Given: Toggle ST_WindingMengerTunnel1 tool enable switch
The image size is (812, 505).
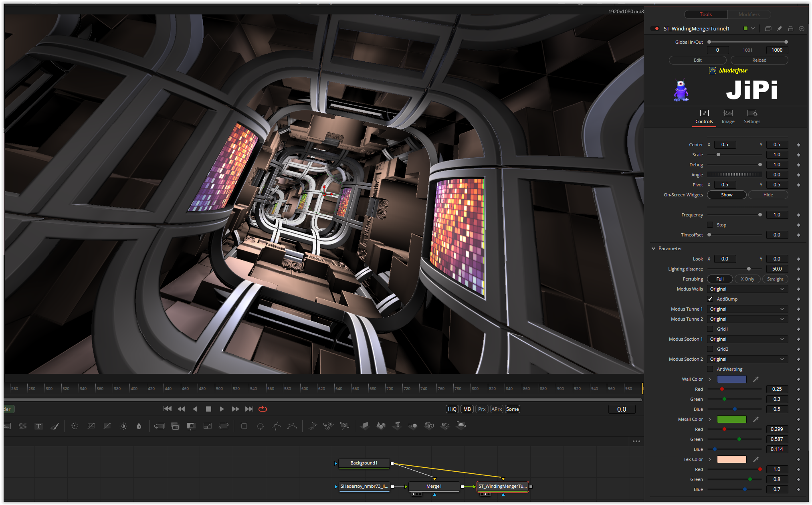Looking at the screenshot, I should point(655,29).
